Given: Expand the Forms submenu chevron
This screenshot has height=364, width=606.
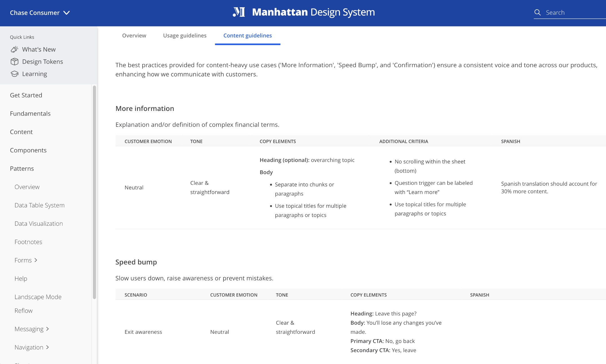Looking at the screenshot, I should tap(36, 260).
